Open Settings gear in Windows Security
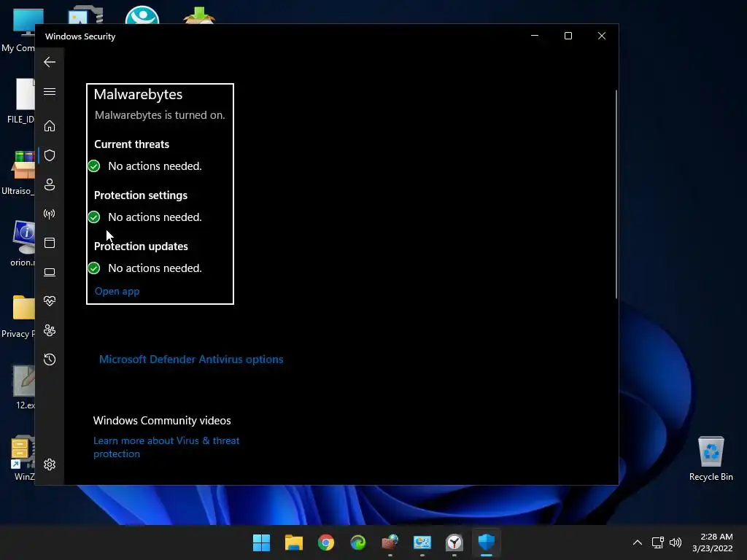This screenshot has width=747, height=560. [50, 464]
